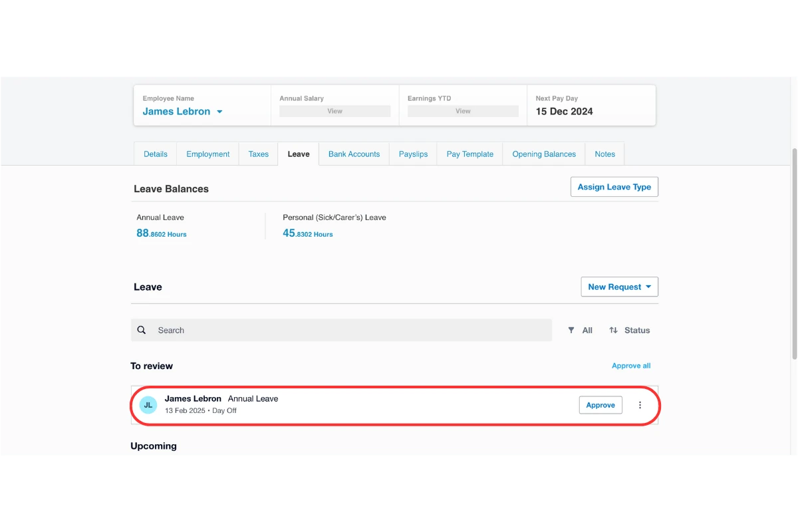Viewport: 798px width, 532px height.
Task: Approve James Lebron's annual leave request
Action: (x=600, y=405)
